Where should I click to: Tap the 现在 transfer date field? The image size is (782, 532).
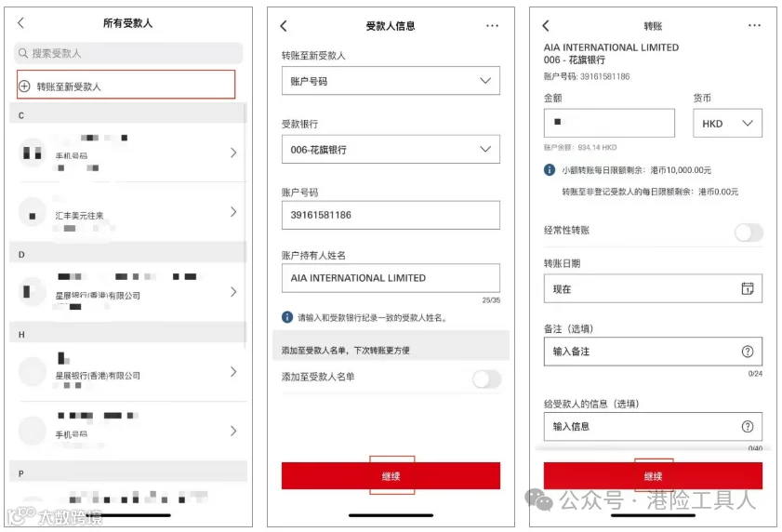click(653, 288)
